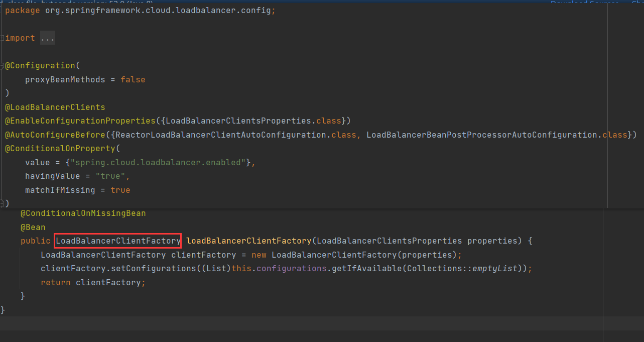Click the @AutoConfigureBefore annotation
Image resolution: width=644 pixels, height=342 pixels.
pos(55,135)
